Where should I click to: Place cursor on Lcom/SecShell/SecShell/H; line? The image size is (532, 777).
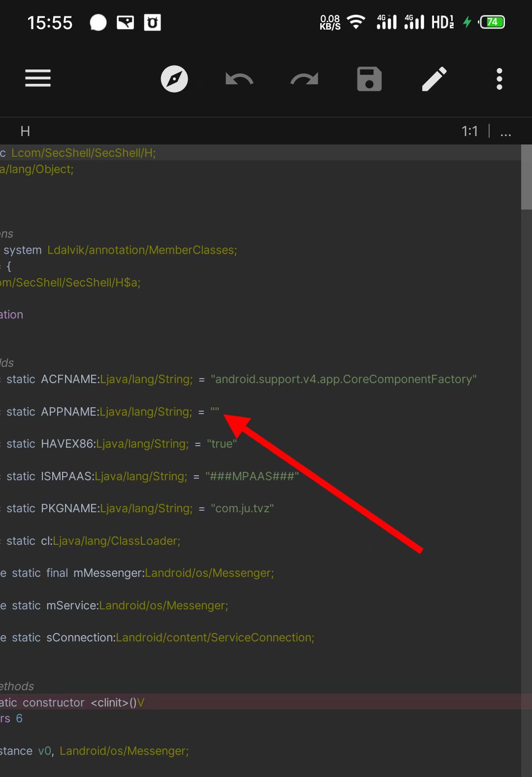click(x=83, y=153)
